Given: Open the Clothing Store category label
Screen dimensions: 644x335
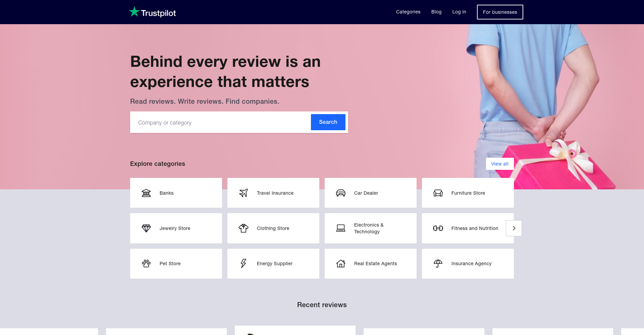Looking at the screenshot, I should click(x=273, y=228).
